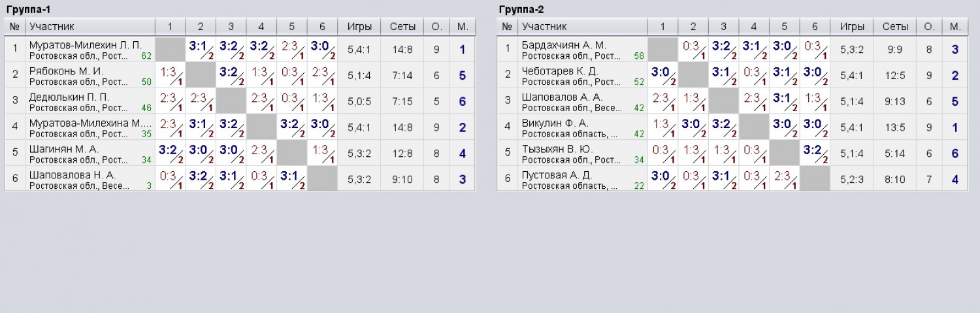Click the 3:0 score in Чеботарев's first match cell
This screenshot has width=980, height=313.
tap(662, 75)
